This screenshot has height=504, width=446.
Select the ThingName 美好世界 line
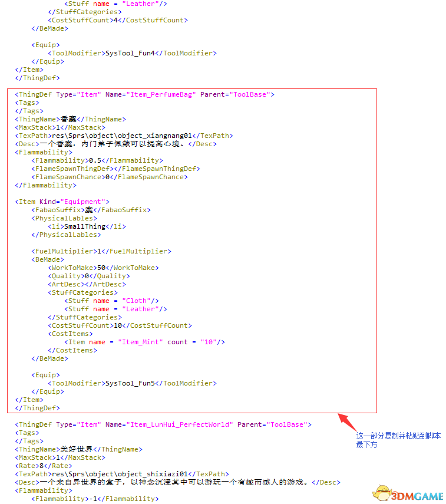pos(79,449)
